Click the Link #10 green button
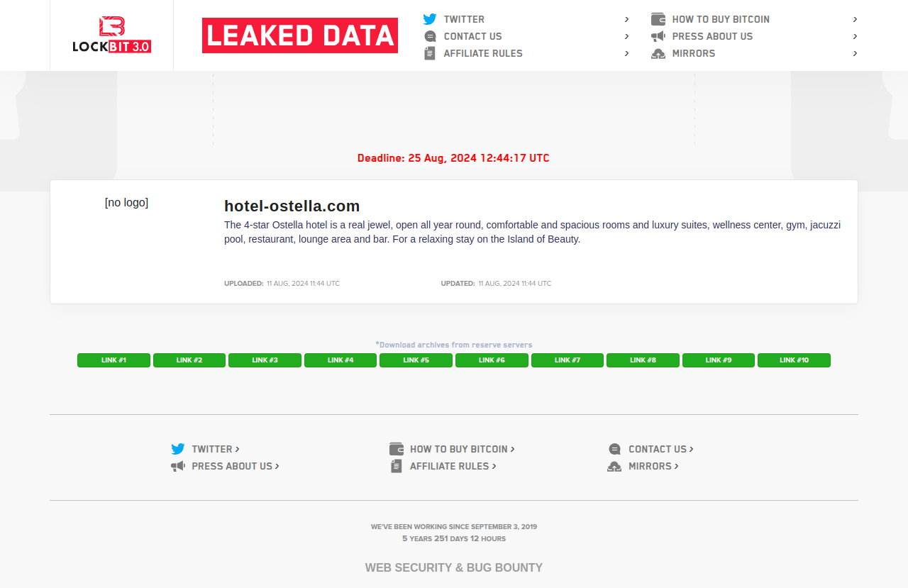Image resolution: width=908 pixels, height=588 pixels. click(794, 360)
